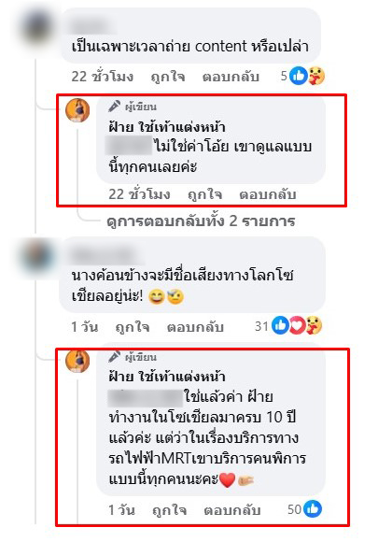Viewport: 392px width, 542px height.
Task: Like the "content หรือเปล่า" comment via ถูกใจ
Action: [168, 77]
